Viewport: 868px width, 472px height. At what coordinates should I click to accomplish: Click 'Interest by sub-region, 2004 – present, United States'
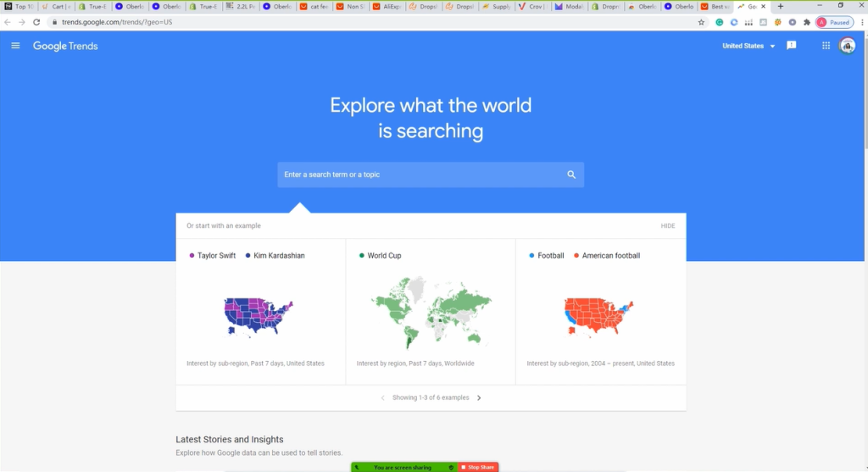click(x=601, y=364)
